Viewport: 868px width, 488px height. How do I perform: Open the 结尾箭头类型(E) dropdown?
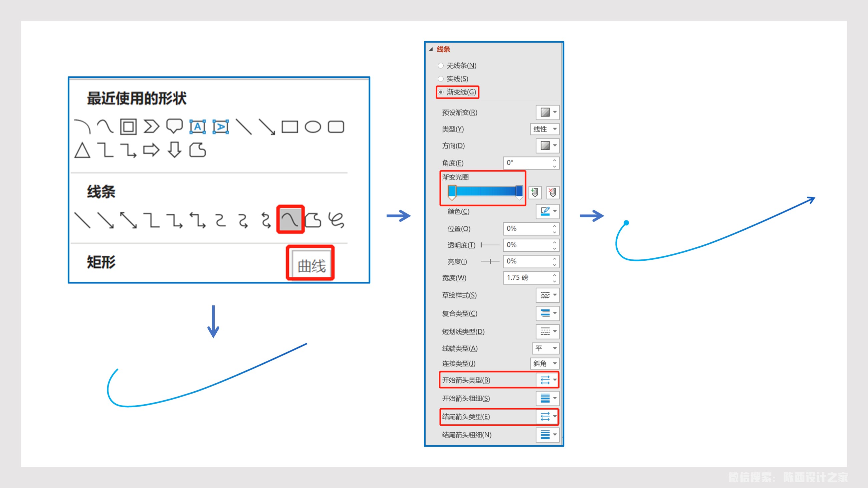pyautogui.click(x=548, y=417)
